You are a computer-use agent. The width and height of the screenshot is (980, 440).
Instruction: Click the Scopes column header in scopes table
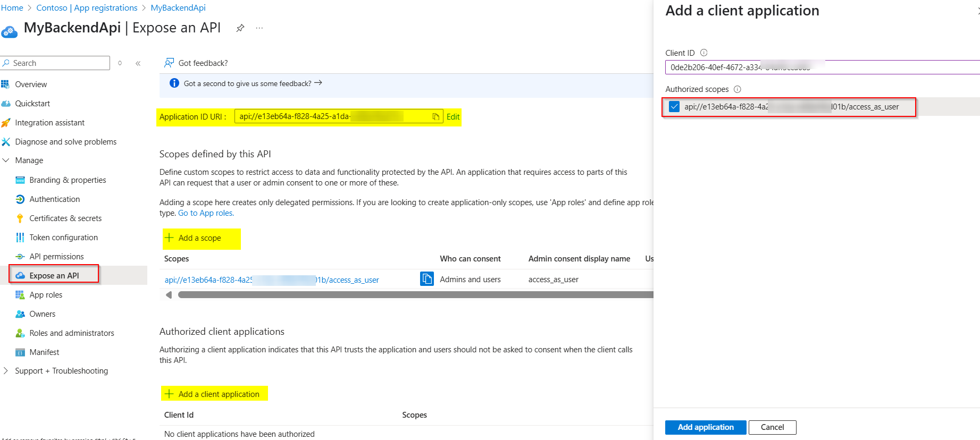[177, 259]
